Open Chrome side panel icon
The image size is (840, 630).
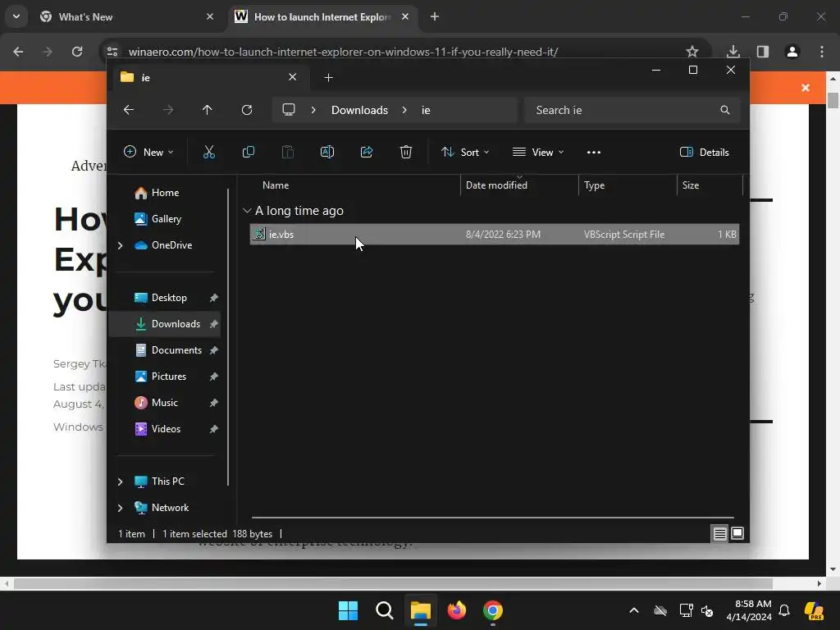(763, 52)
